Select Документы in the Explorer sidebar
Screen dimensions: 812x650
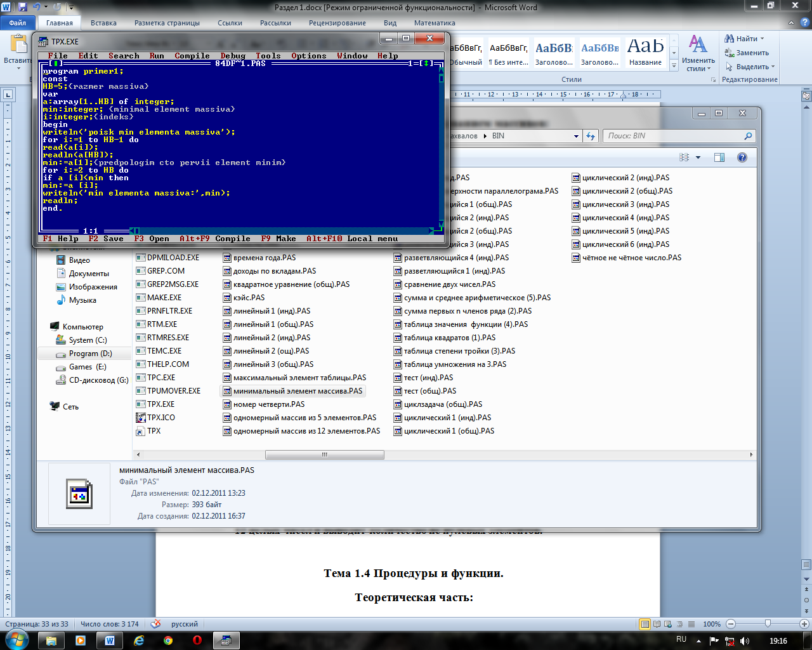point(82,274)
